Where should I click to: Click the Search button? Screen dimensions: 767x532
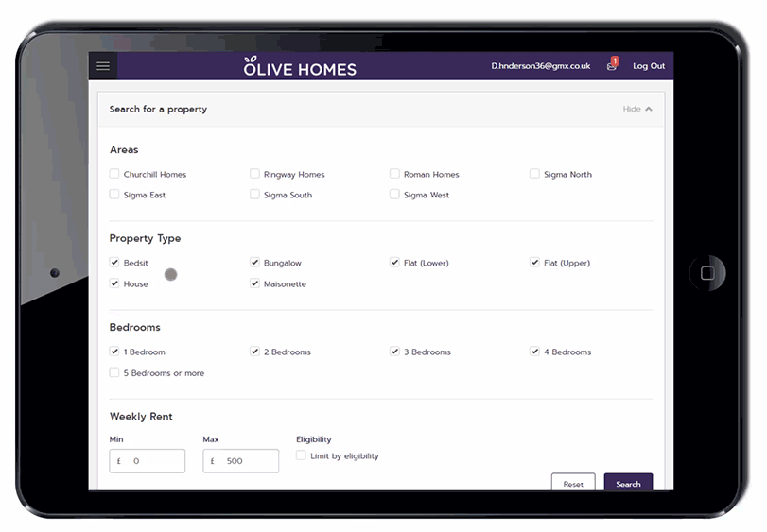tap(628, 483)
